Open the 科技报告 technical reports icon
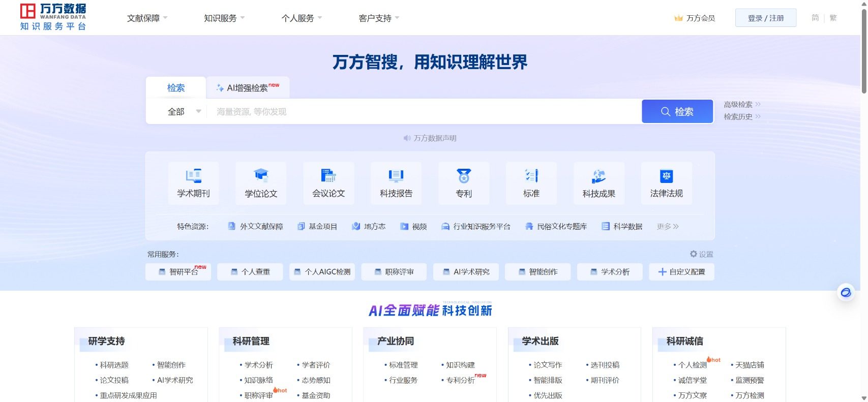Viewport: 868px width, 402px height. click(396, 176)
